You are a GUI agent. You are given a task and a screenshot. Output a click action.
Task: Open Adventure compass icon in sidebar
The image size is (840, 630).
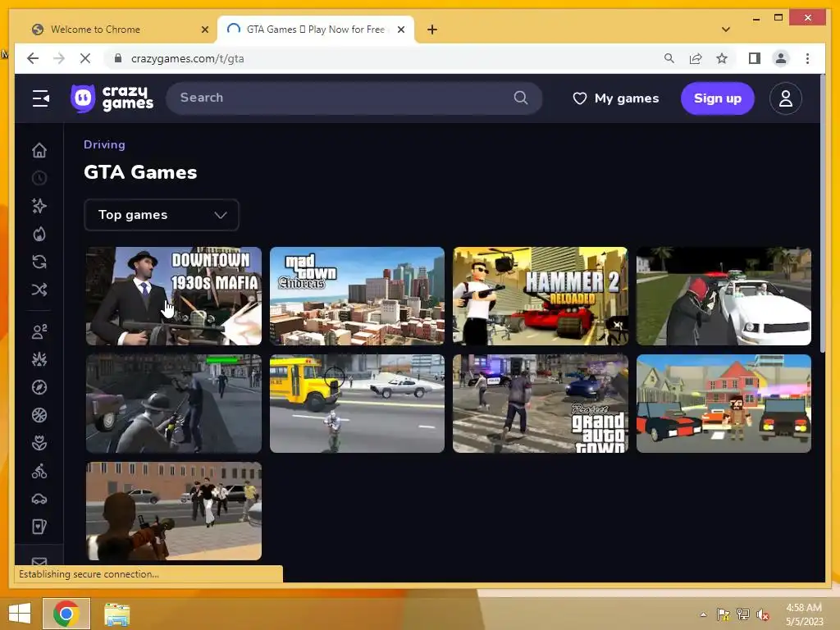coord(39,387)
